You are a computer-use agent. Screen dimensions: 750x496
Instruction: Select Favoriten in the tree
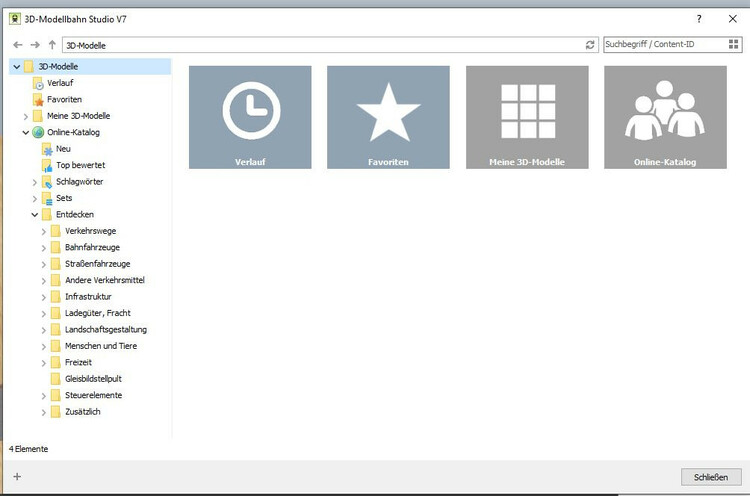[65, 99]
